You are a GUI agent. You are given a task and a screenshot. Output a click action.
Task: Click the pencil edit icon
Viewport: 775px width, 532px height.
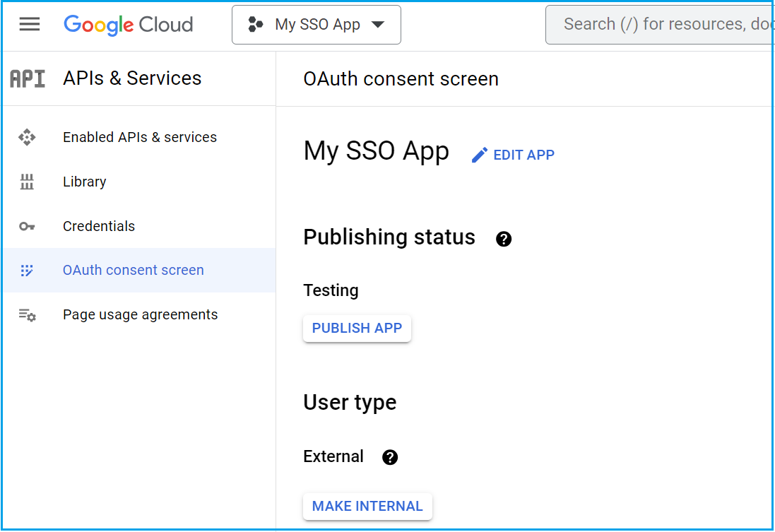[480, 155]
